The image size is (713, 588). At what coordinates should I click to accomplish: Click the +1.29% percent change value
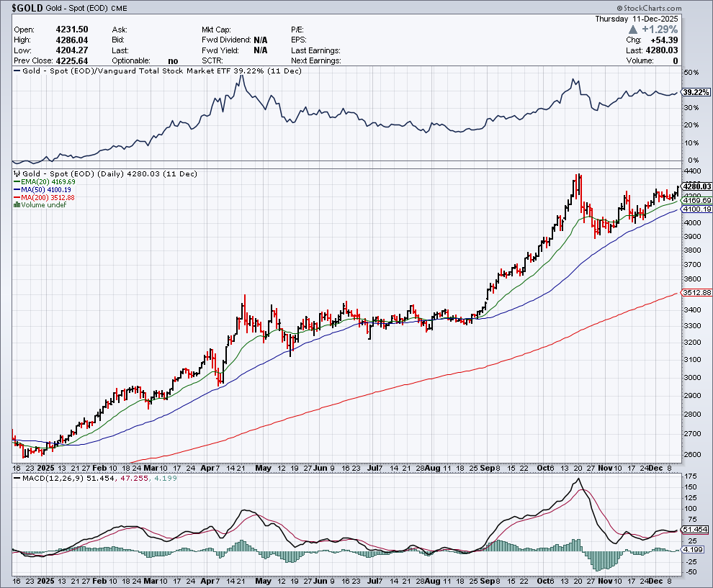click(x=660, y=30)
